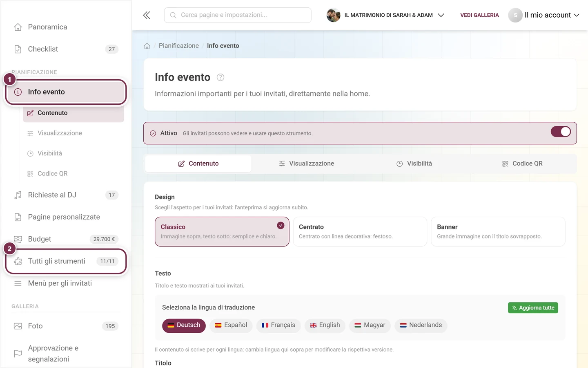Viewport: 588px width, 368px height.
Task: Click the flag icon of Approvazione e segnalazioni
Action: pyautogui.click(x=18, y=353)
